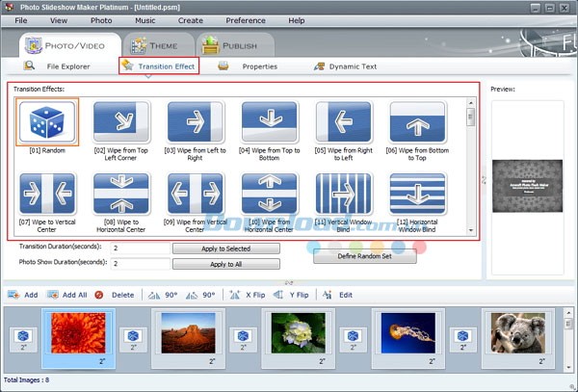Click the Transition Duration input field

click(x=141, y=248)
